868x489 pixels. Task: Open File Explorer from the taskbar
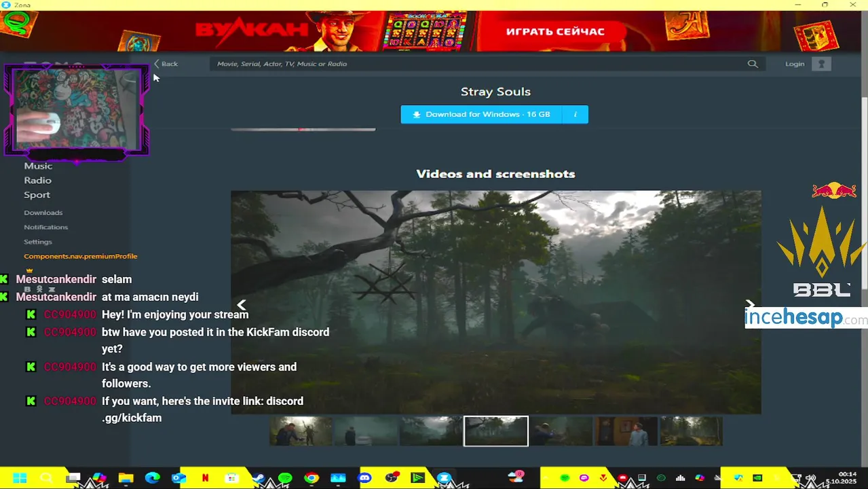[126, 477]
